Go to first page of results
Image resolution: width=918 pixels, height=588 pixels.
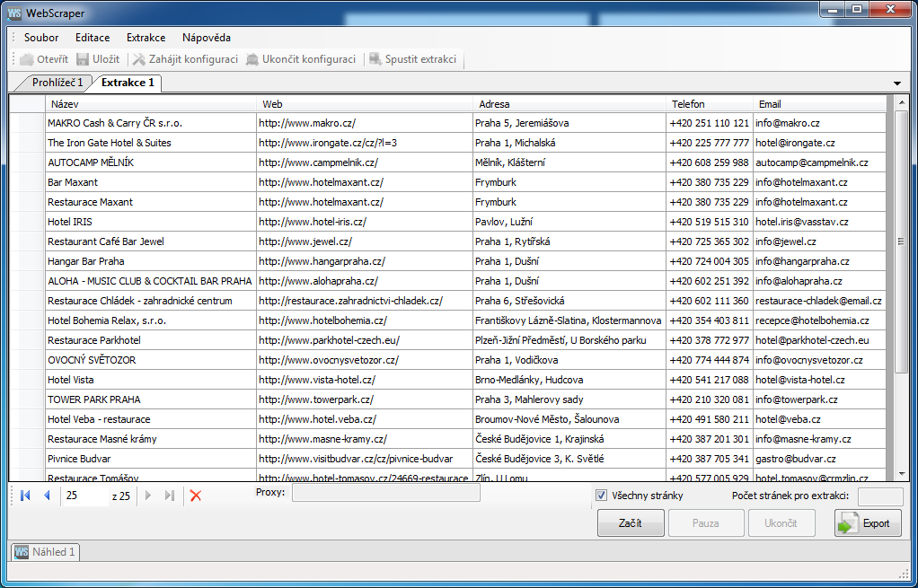point(25,496)
